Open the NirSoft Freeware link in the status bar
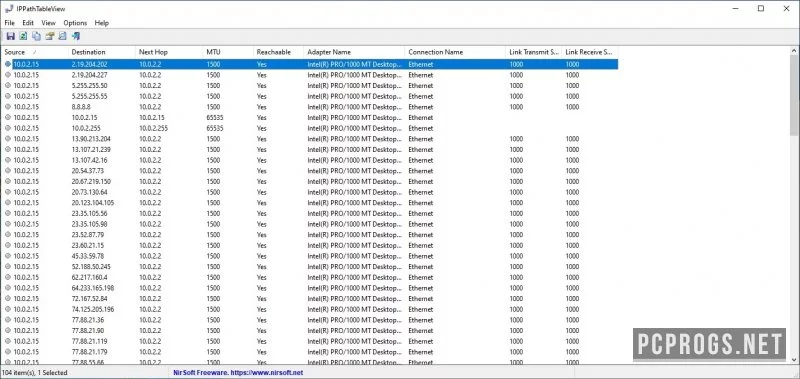 [x=238, y=373]
